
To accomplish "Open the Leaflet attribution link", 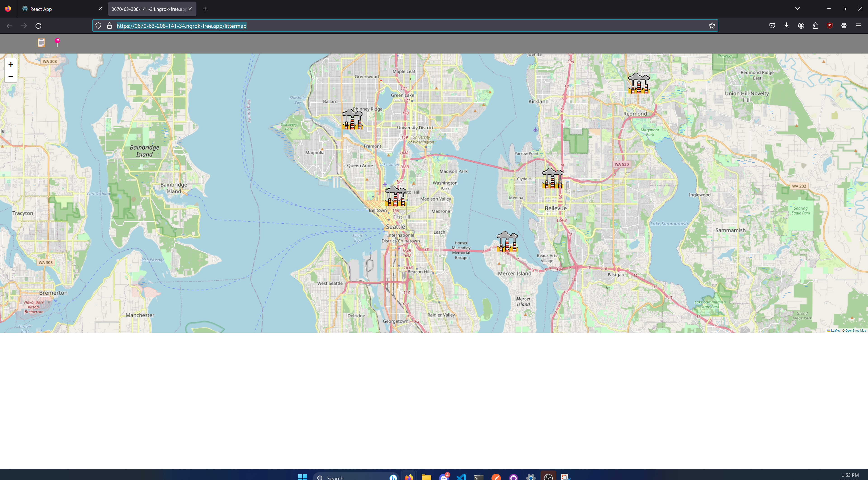I will click(835, 330).
